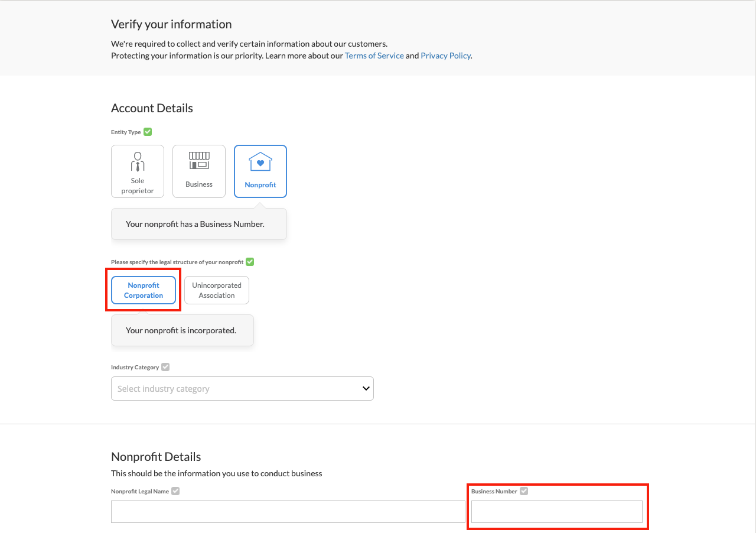The image size is (756, 533).
Task: Click the checkmark icon beside Business Number
Action: tap(524, 491)
